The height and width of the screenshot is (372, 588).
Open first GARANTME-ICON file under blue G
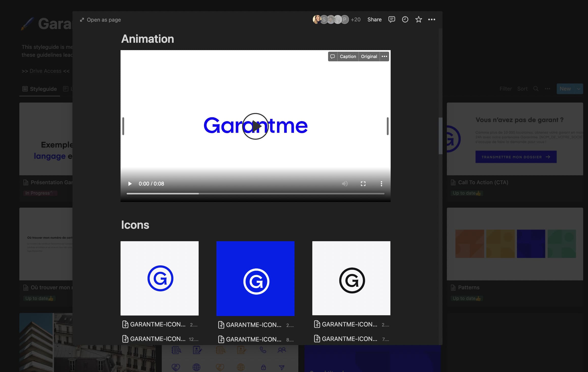coord(160,324)
